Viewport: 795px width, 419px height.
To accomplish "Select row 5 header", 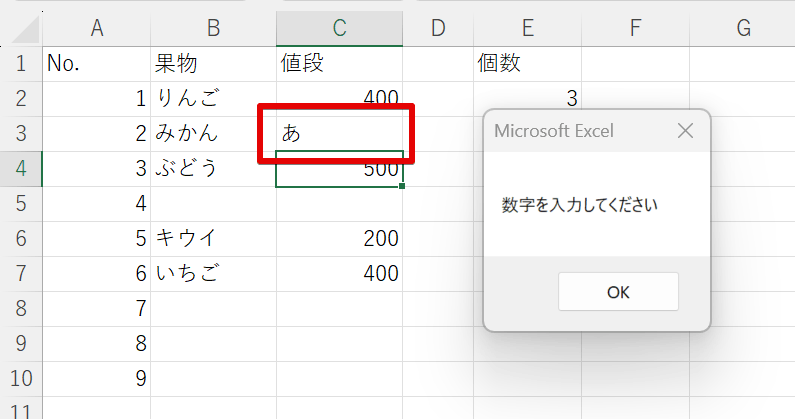I will pos(21,204).
